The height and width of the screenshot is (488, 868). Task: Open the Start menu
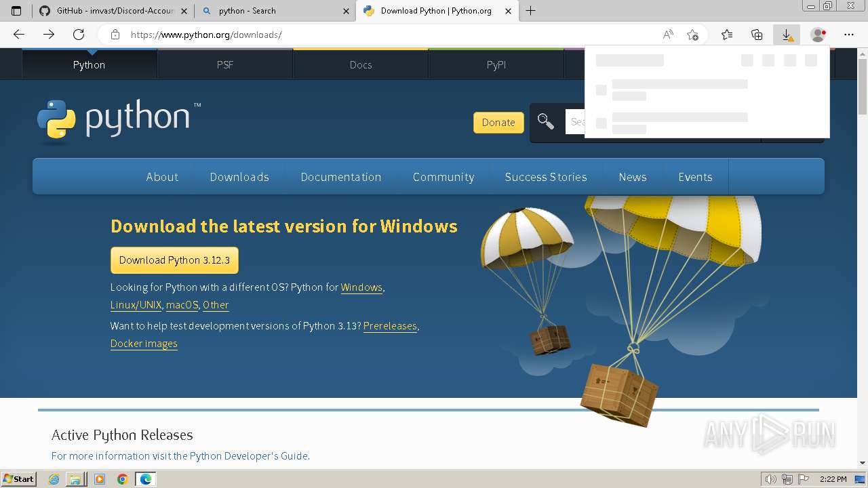pos(18,479)
